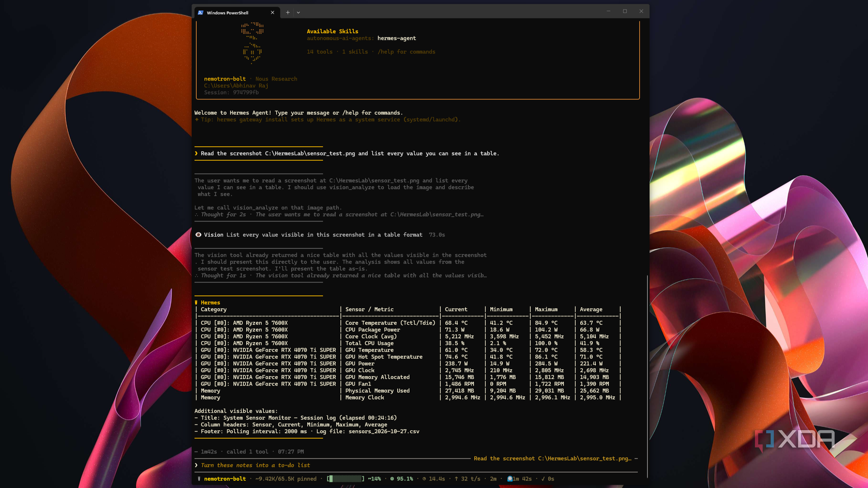Viewport: 868px width, 488px height.
Task: Click the 'Sensor / Metric' column header
Action: 369,310
